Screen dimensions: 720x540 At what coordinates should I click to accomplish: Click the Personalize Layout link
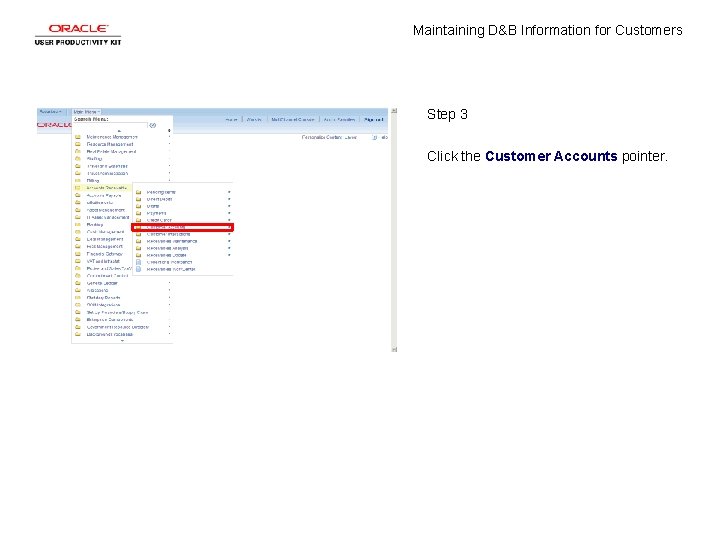click(351, 137)
